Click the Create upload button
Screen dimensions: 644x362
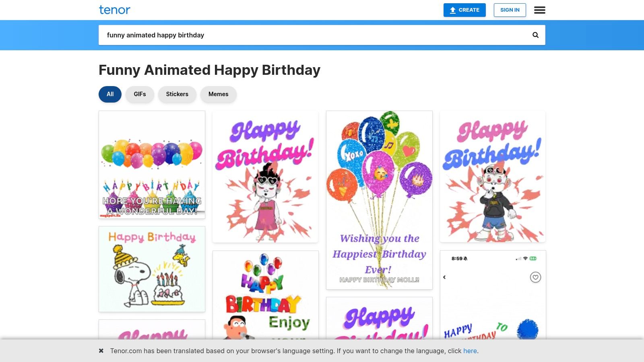(464, 10)
